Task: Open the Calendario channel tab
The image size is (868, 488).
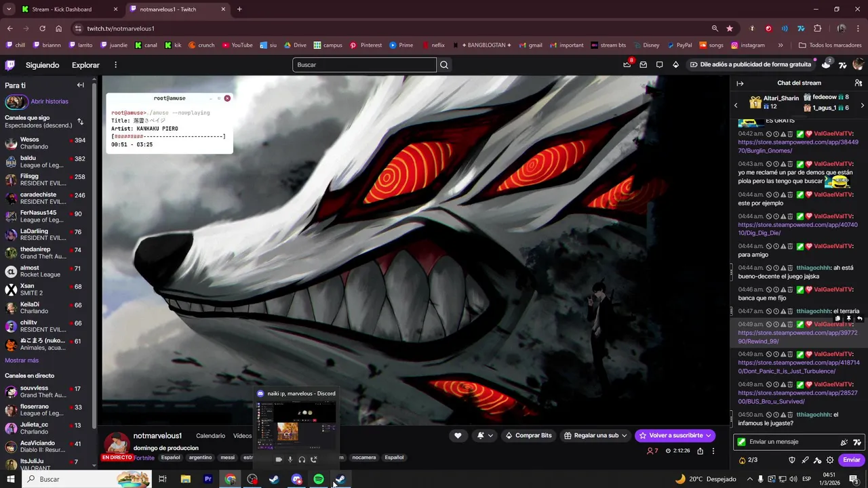Action: (x=210, y=436)
